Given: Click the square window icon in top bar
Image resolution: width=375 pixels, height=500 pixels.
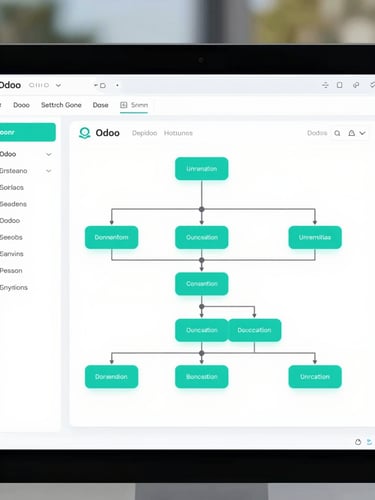Looking at the screenshot, I should click(x=339, y=85).
